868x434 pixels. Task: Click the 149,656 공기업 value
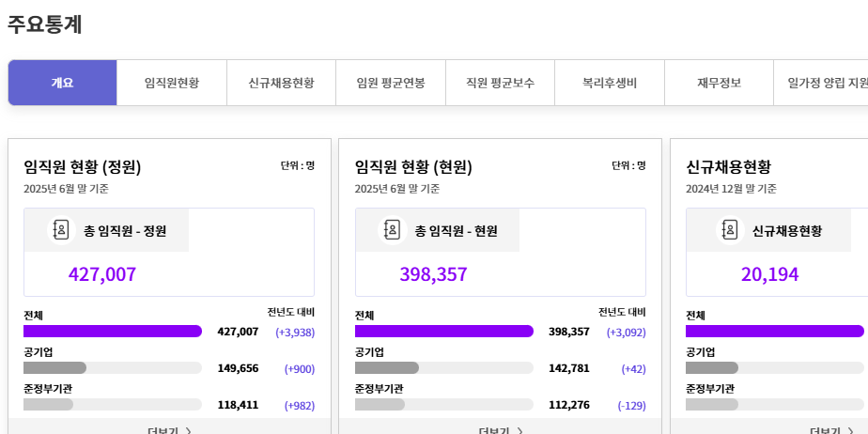pos(238,368)
